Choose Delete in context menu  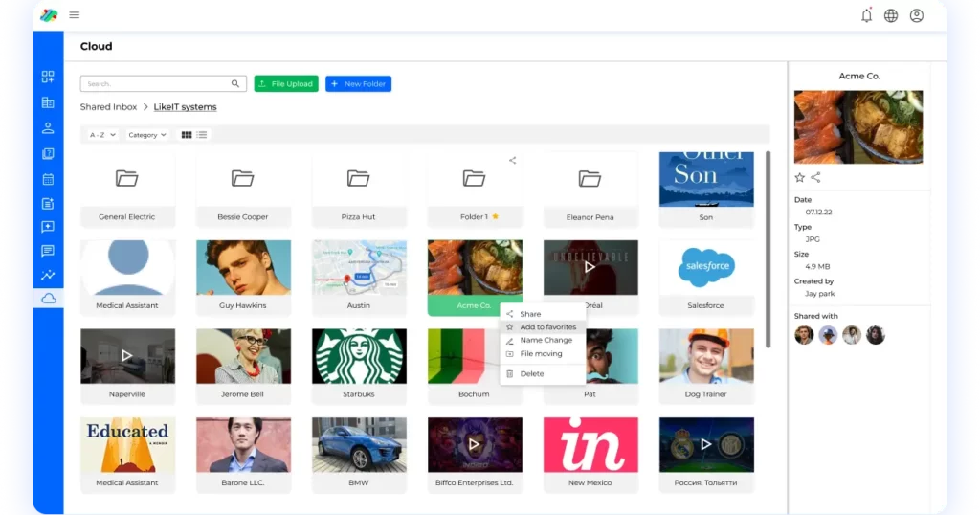coord(543,373)
